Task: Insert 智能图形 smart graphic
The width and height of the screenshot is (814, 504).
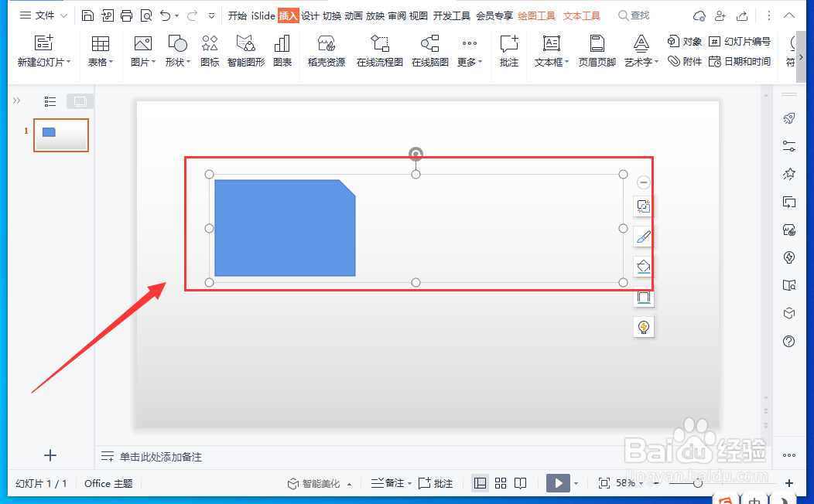Action: click(245, 51)
